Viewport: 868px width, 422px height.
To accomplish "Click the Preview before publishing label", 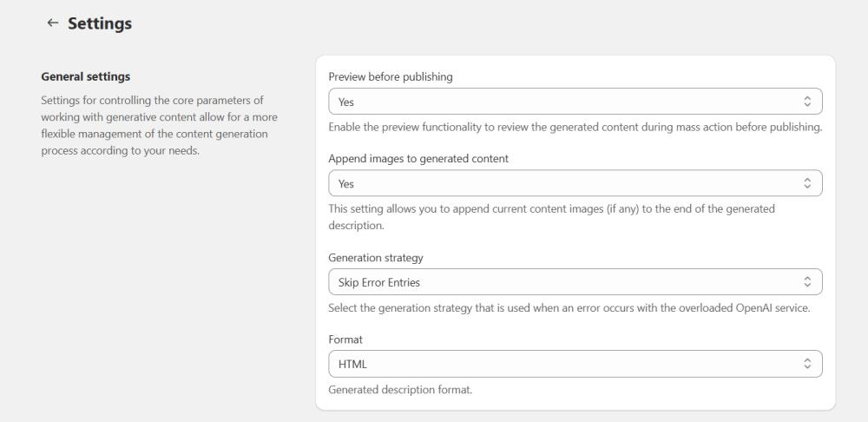I will coord(391,76).
